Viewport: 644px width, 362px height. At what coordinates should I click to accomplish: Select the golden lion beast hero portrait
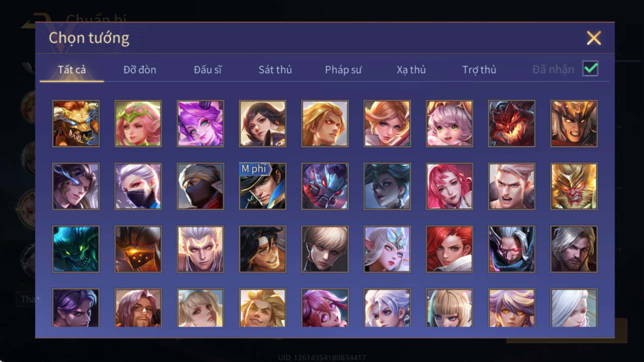click(76, 124)
